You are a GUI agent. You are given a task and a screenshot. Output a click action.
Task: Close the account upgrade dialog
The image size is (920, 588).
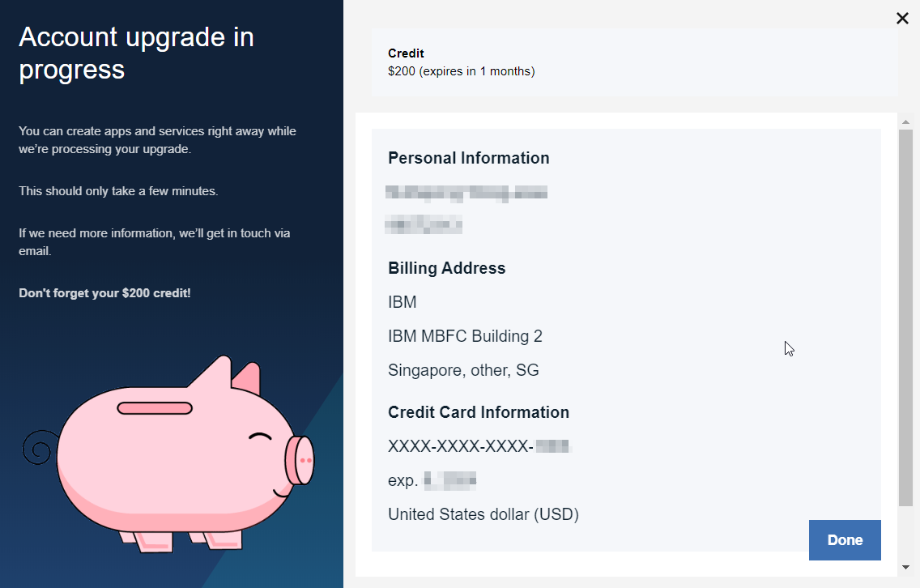[x=902, y=18]
